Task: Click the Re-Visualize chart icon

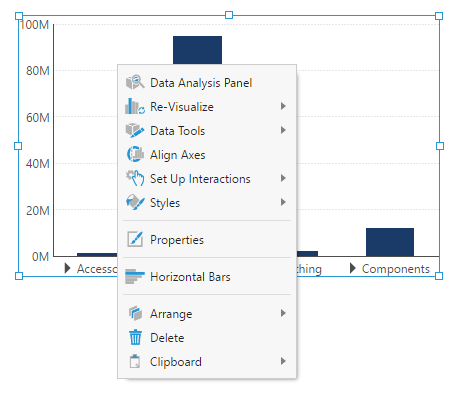Action: (135, 106)
